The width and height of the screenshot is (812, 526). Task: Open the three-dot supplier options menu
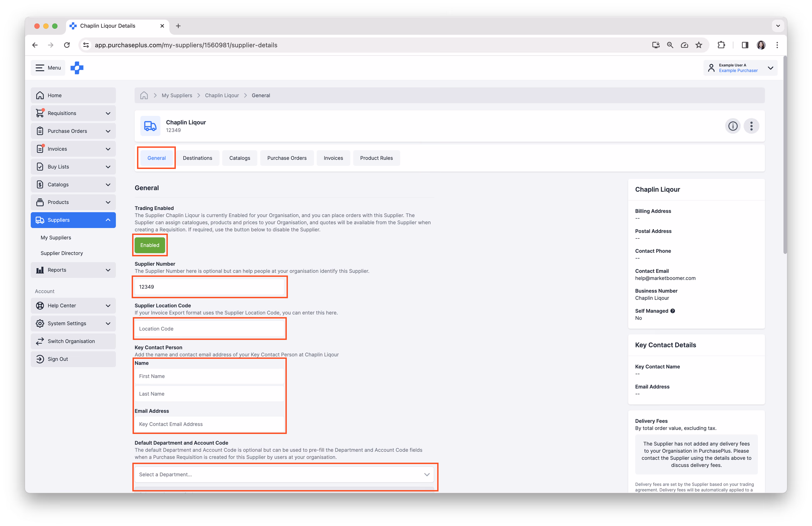[751, 126]
